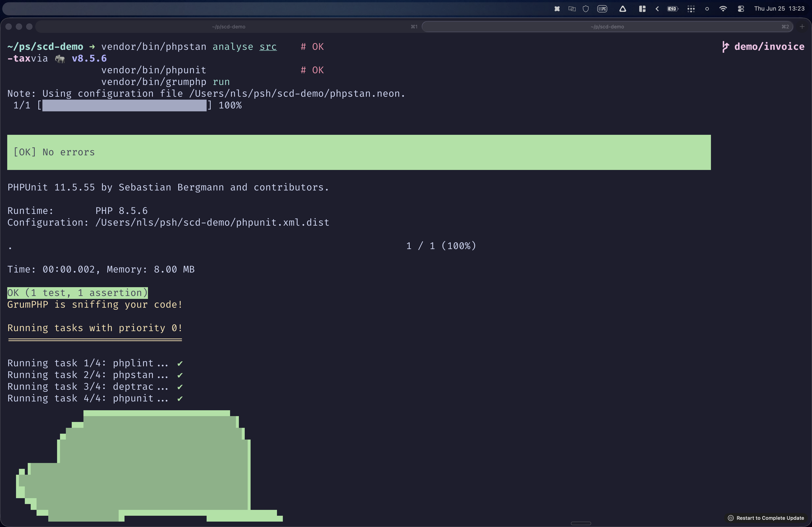Click the '1 / 1 (100%)' test progress text
This screenshot has height=527, width=812.
(441, 246)
